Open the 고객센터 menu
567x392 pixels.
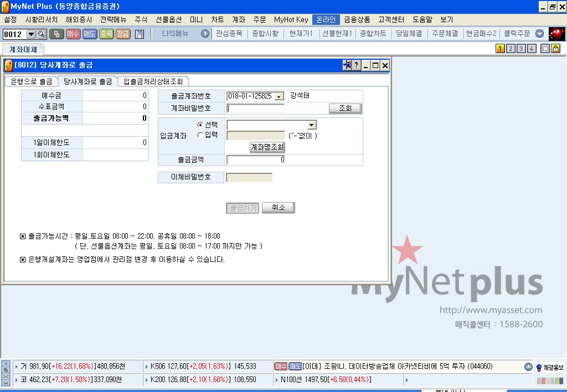[391, 19]
